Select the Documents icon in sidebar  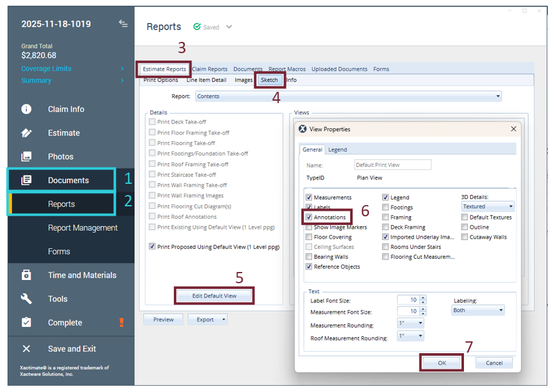click(26, 181)
